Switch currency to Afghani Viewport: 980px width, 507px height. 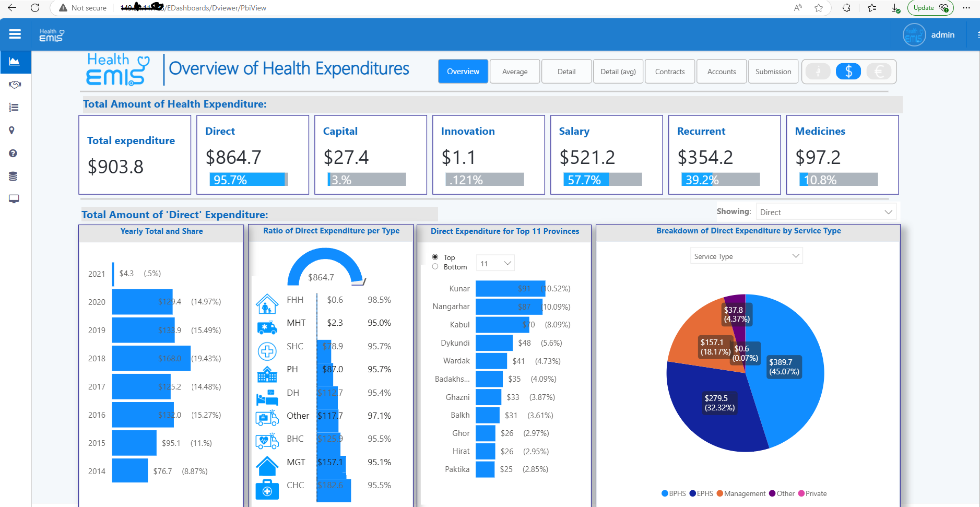[818, 72]
